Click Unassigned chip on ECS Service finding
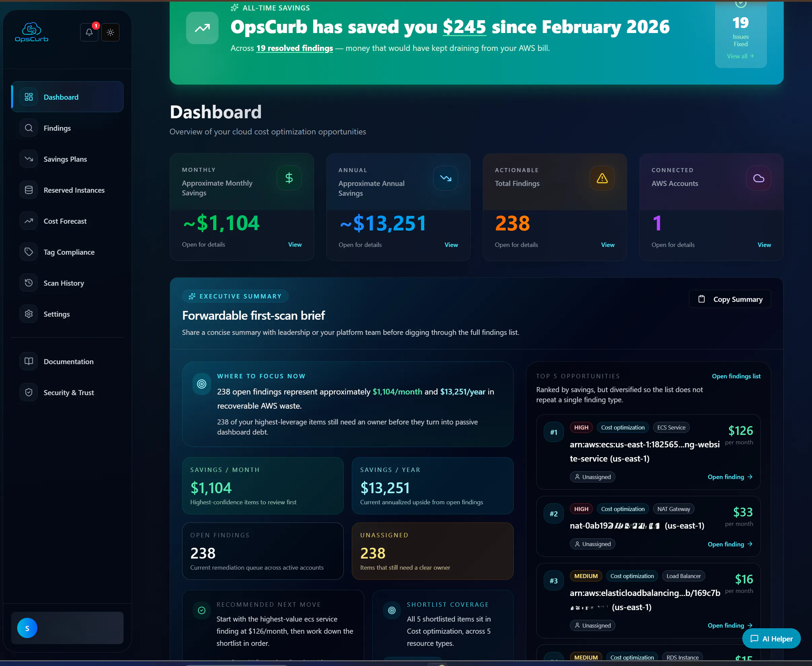Screen dimensions: 812x666 coord(592,477)
